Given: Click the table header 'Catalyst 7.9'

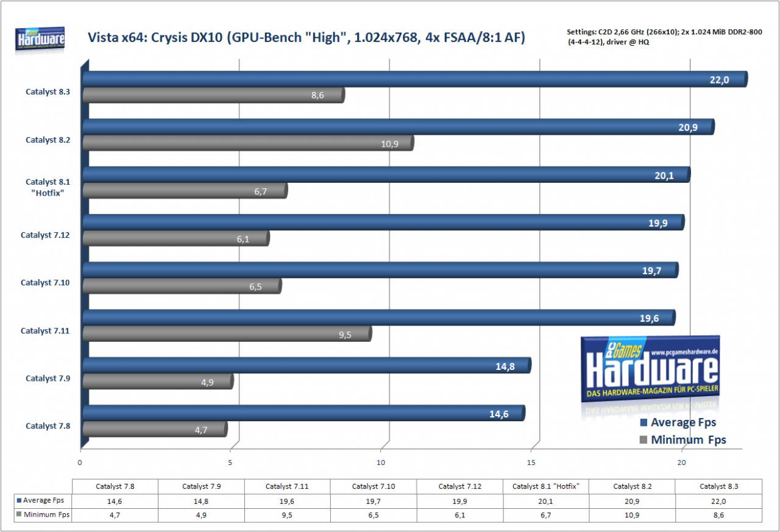Looking at the screenshot, I should pos(202,486).
